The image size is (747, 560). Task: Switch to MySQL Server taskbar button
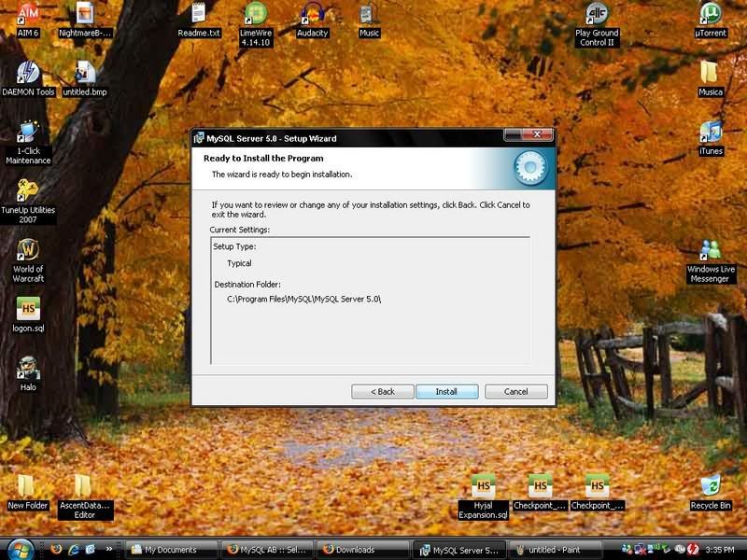click(458, 550)
